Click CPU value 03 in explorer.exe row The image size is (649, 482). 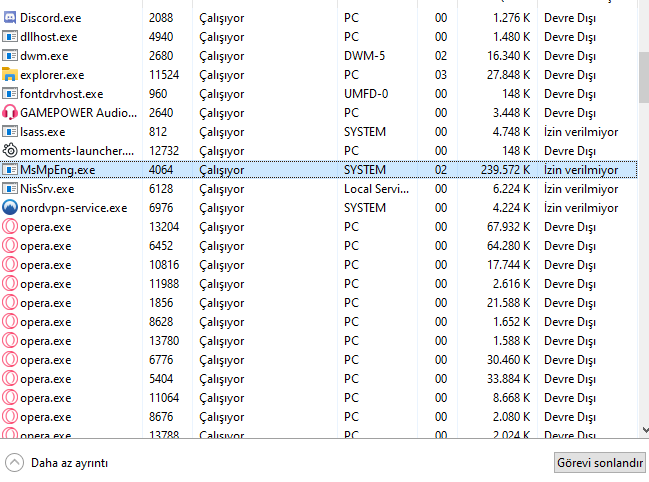click(x=441, y=75)
